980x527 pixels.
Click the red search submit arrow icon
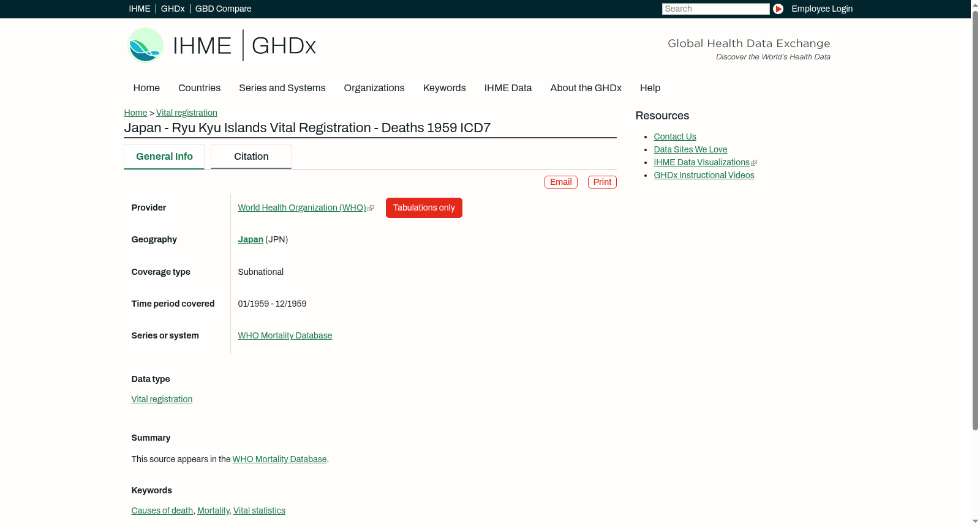click(778, 9)
